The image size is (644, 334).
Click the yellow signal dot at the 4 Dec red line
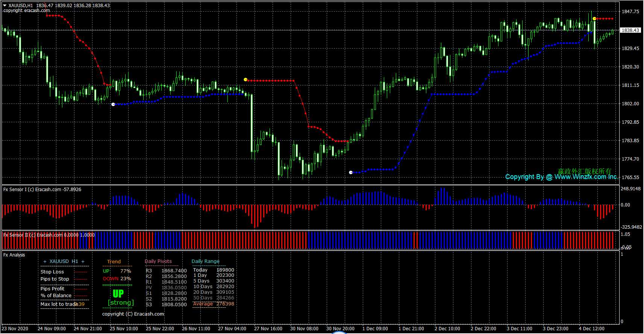[x=594, y=18]
